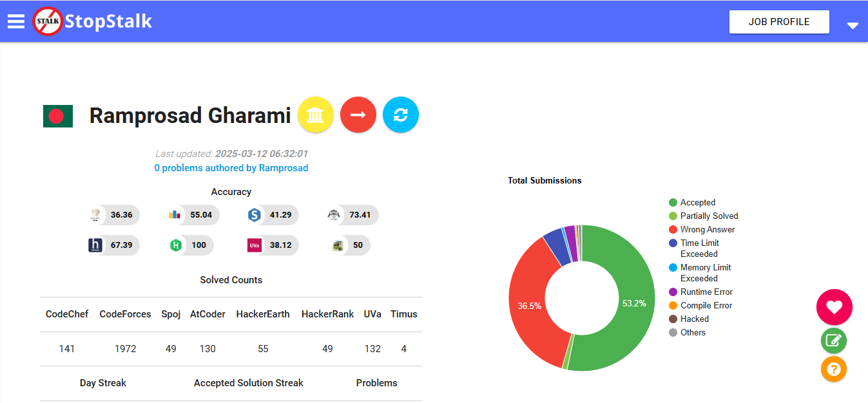Select the Accepted legend entry
Screen dimensions: 868x403
pos(697,202)
